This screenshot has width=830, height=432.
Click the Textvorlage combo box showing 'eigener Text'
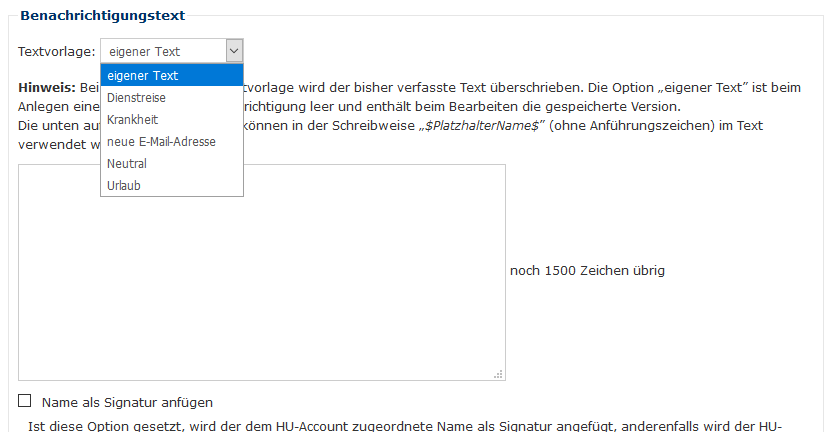click(x=163, y=51)
